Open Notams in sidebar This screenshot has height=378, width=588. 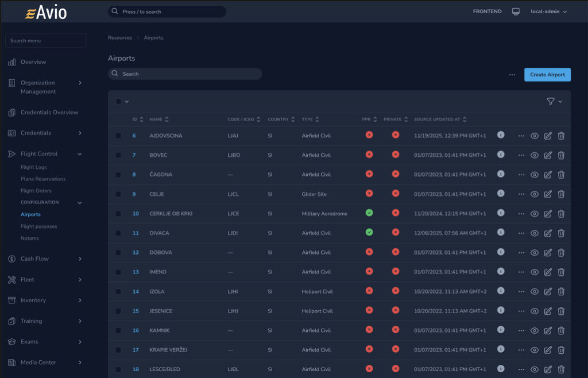coord(30,238)
